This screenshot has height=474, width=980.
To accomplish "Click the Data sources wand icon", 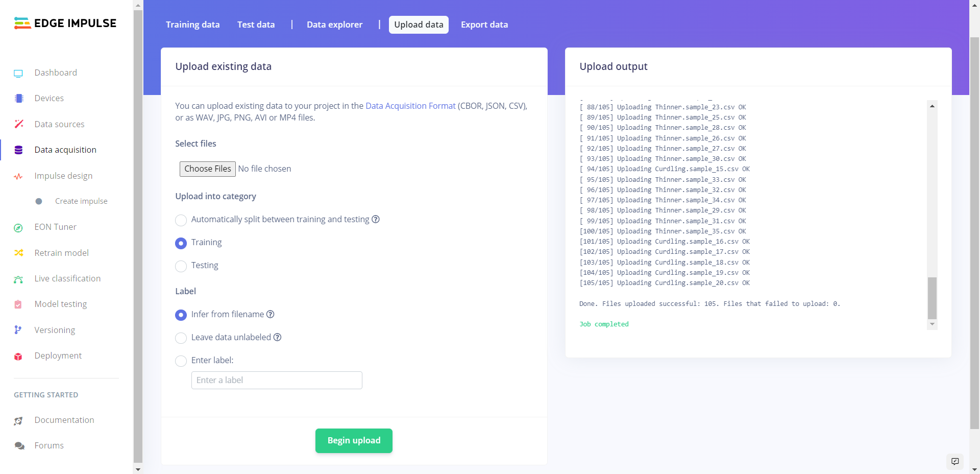I will [x=19, y=124].
